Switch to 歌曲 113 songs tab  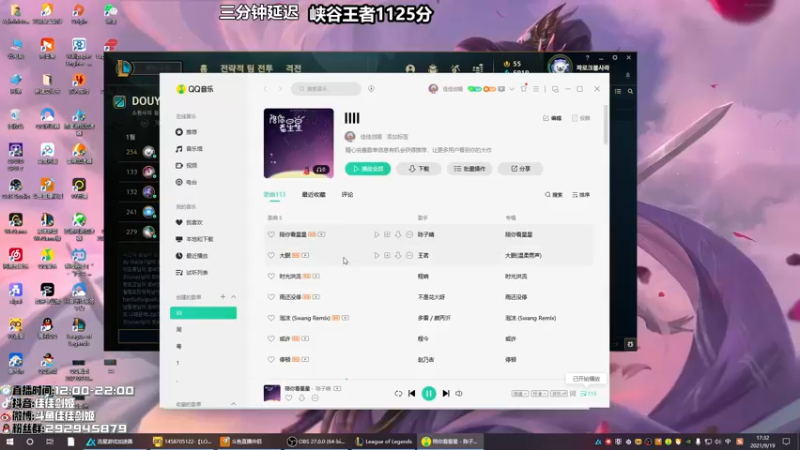click(274, 195)
